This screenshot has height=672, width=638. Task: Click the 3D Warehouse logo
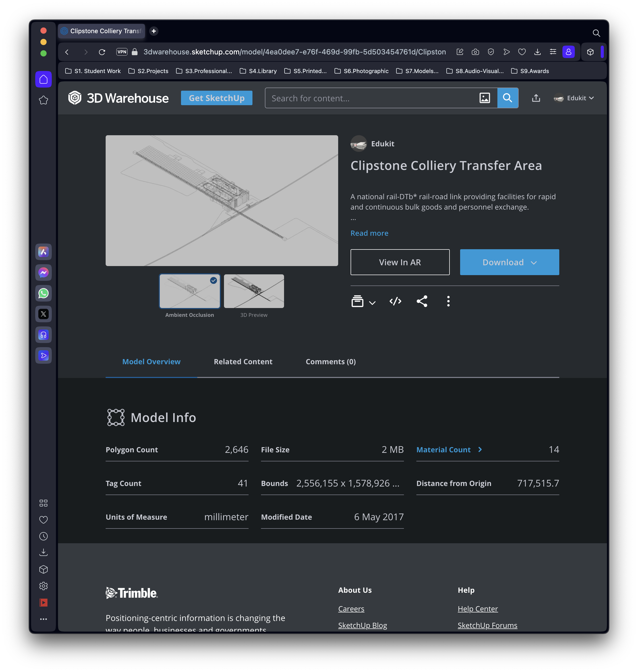[x=118, y=98]
